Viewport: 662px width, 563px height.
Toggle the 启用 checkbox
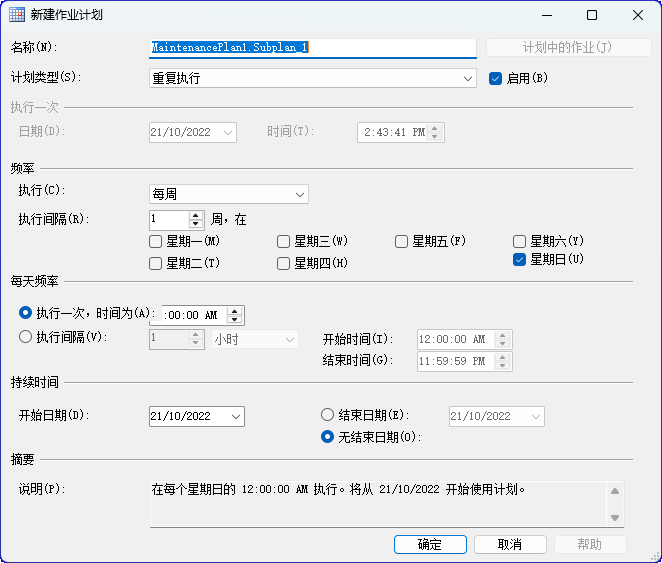click(x=495, y=78)
